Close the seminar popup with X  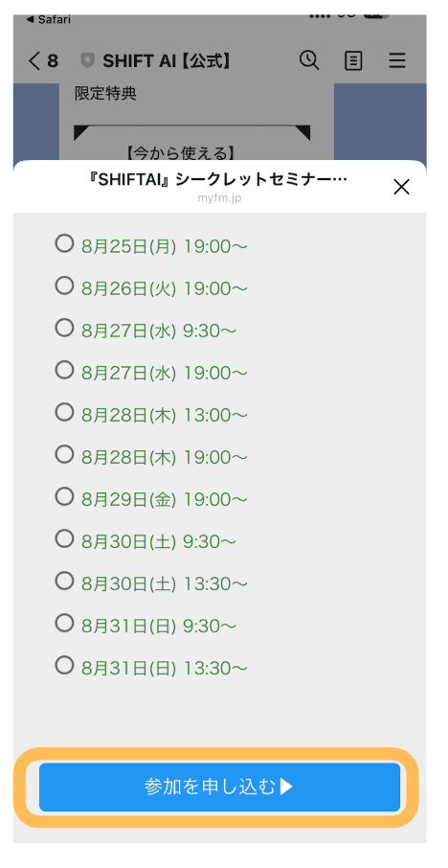pos(401,187)
